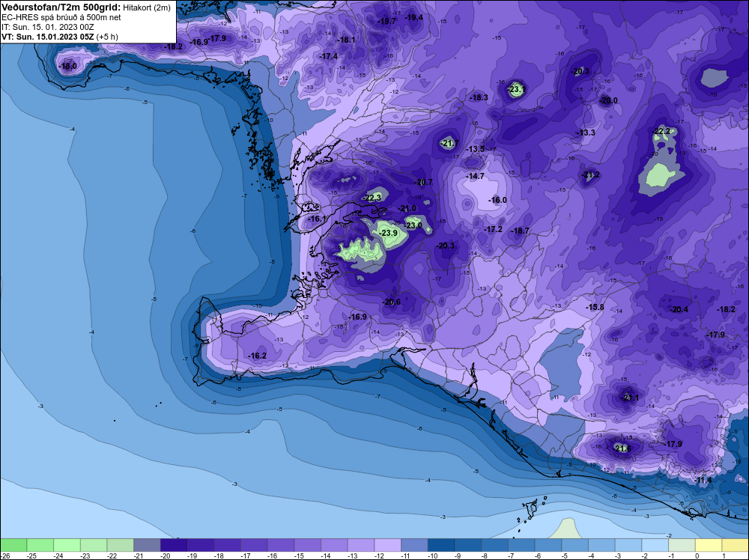Click the -18.3 temperature label

tap(479, 97)
